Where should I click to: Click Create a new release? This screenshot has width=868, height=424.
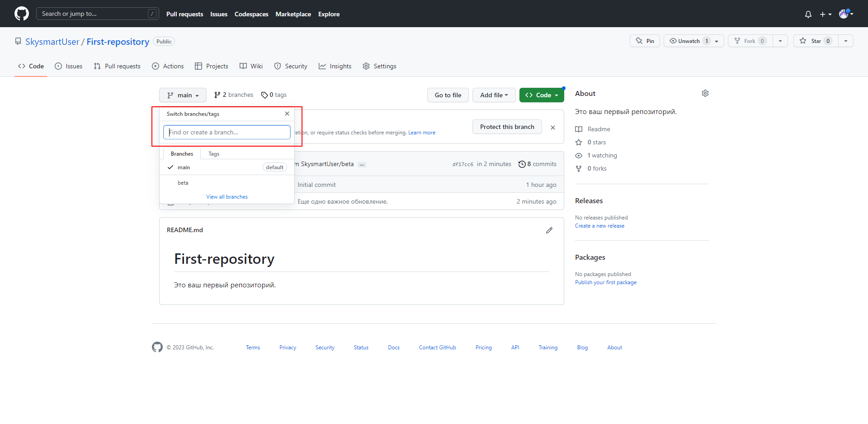coord(599,226)
